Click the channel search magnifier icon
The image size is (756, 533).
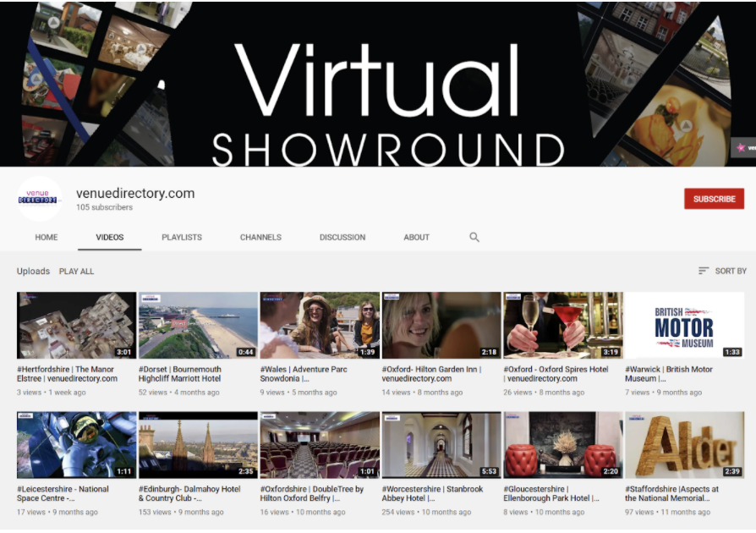474,238
